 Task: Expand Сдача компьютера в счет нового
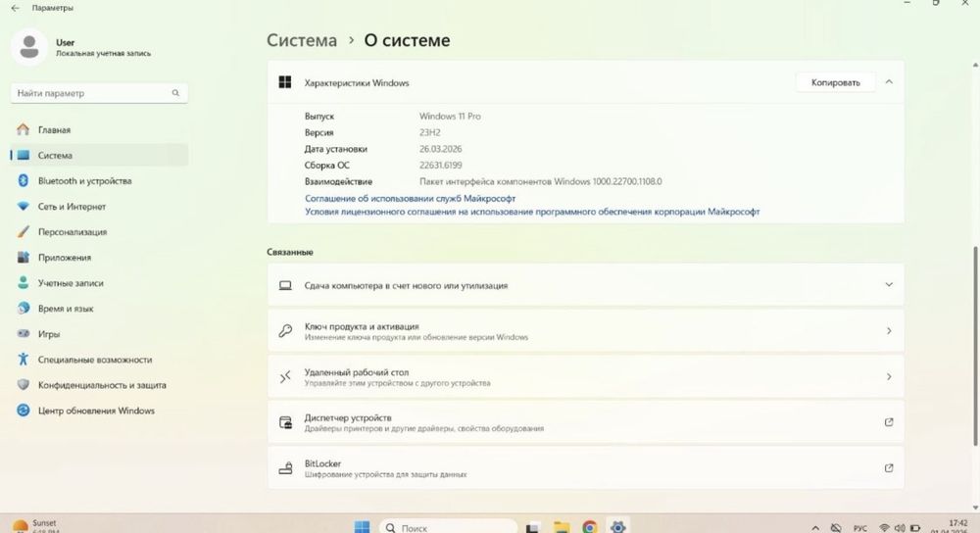point(586,285)
